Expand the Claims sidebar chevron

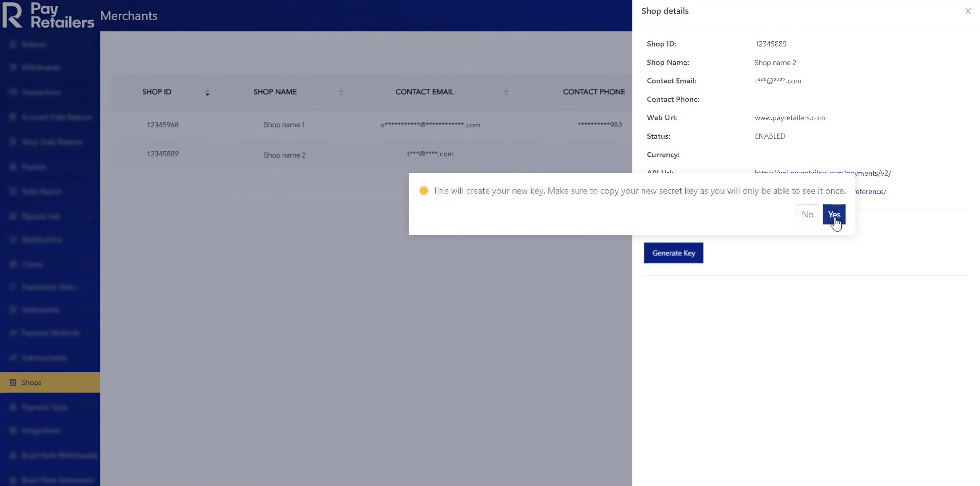tap(88, 264)
